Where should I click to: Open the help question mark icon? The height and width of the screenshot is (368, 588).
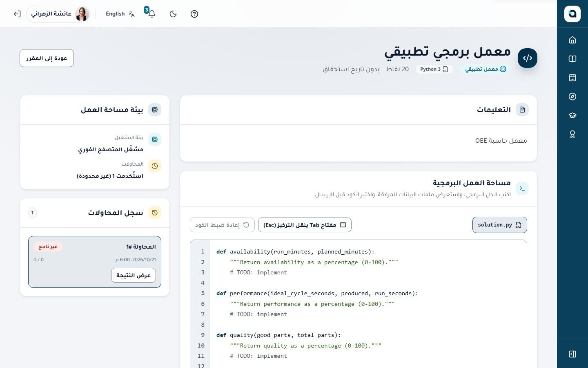[x=194, y=14]
